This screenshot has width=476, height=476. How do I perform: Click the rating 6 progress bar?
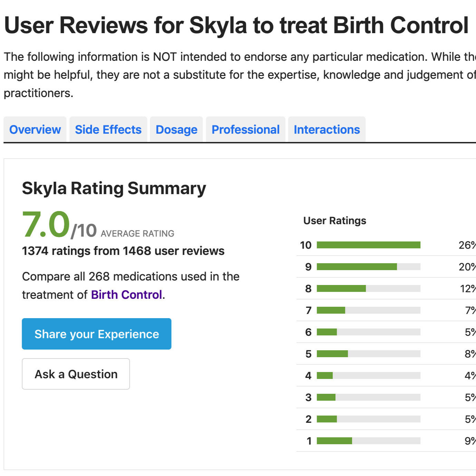[369, 332]
